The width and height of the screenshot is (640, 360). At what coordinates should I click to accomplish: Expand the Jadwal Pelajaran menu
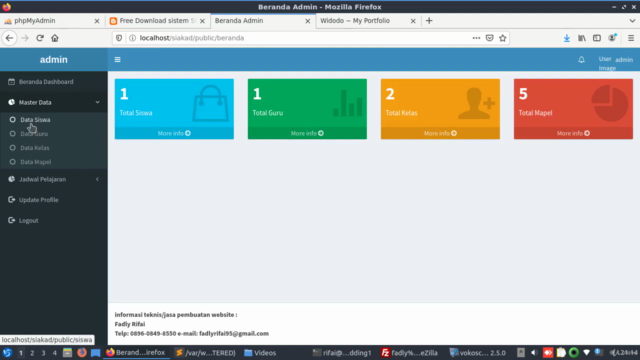click(54, 179)
